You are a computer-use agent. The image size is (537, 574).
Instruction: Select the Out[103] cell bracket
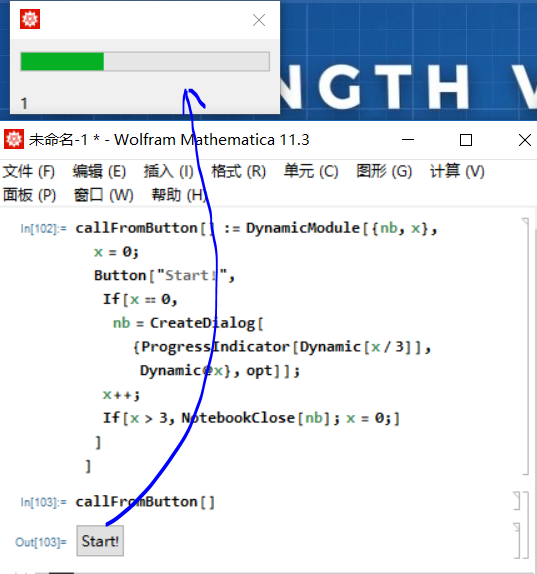[x=517, y=541]
